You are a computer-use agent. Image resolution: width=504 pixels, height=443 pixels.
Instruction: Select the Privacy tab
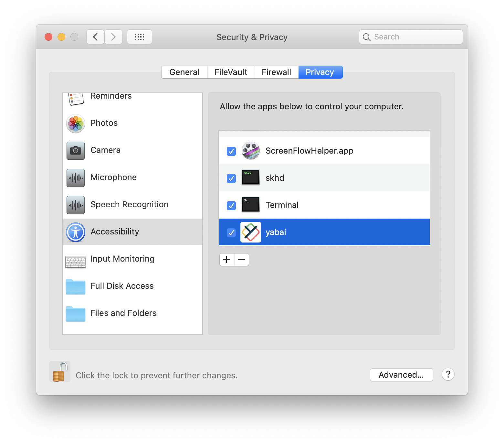(320, 72)
